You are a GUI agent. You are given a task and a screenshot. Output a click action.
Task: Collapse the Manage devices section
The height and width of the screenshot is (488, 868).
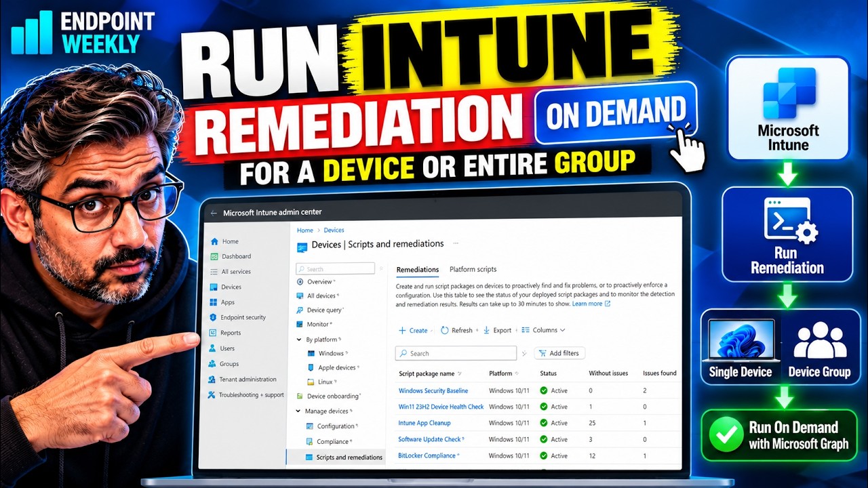click(x=298, y=411)
